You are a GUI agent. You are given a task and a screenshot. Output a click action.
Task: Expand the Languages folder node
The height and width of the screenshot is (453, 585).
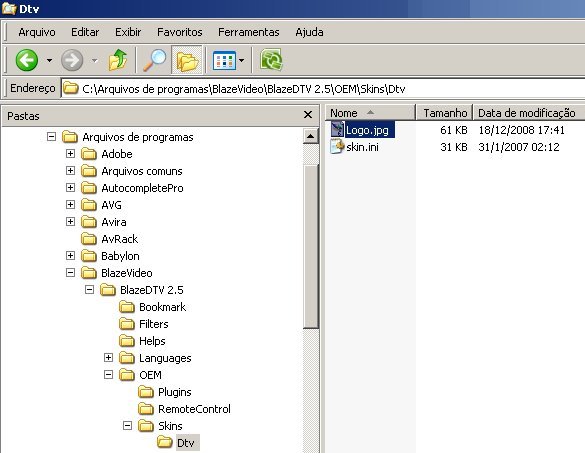[x=108, y=357]
